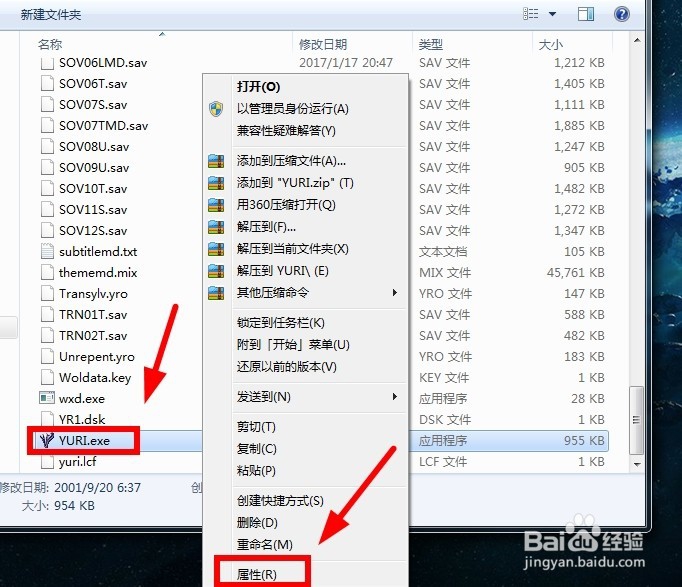Choose 附到「开始」菜单(U) entry

293,345
